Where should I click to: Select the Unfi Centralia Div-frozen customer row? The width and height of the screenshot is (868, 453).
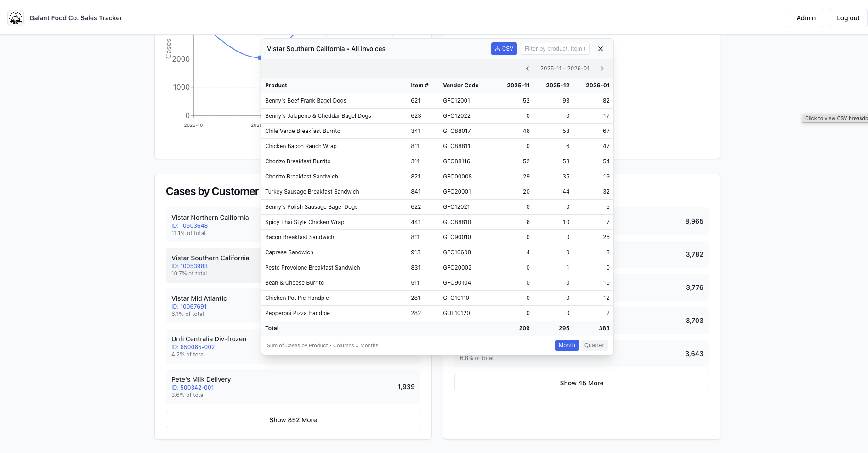(214, 346)
